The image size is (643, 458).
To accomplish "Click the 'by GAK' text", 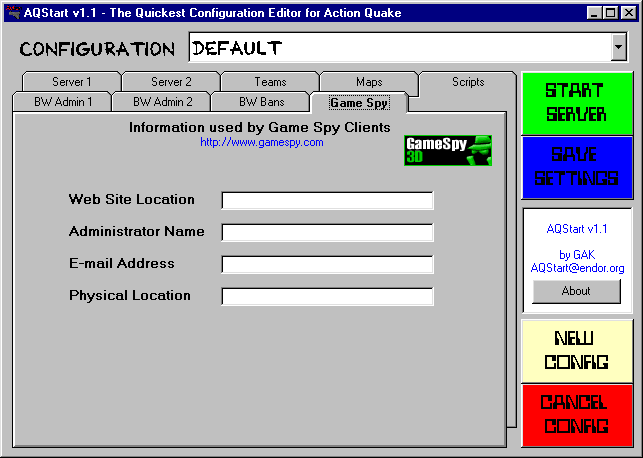I will tap(577, 255).
